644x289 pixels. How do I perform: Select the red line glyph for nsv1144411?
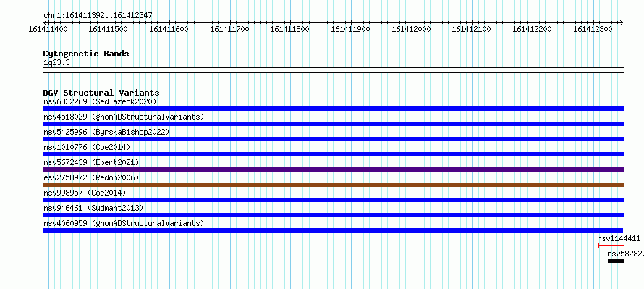coord(611,246)
